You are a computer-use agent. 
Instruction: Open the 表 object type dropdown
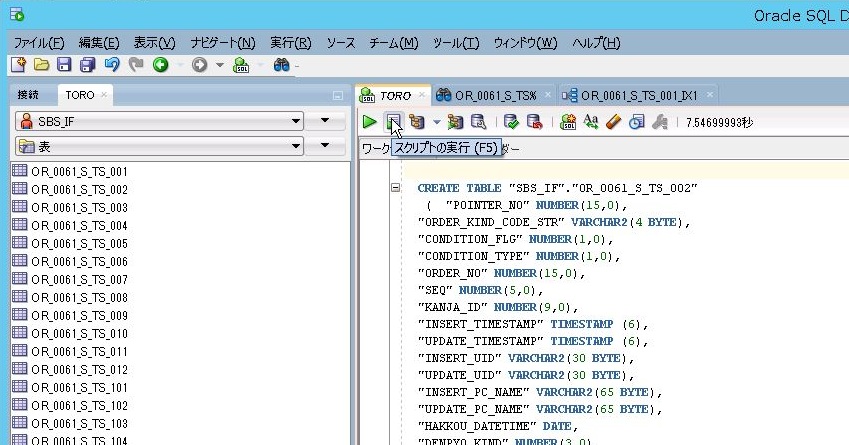click(x=295, y=147)
